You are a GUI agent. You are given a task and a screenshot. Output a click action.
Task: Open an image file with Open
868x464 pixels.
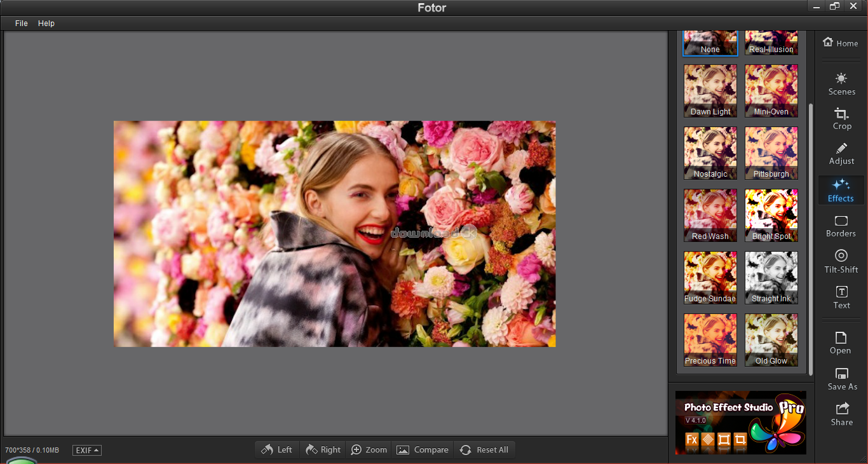click(x=840, y=343)
